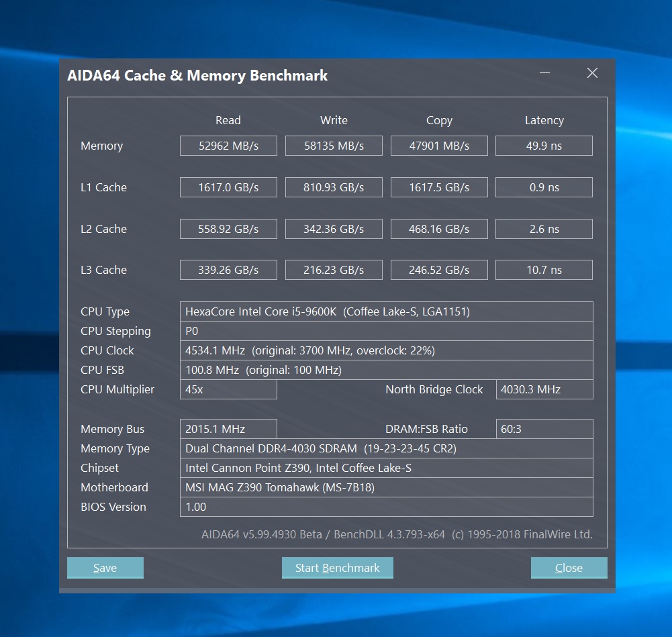Click L3 Cache Copy 246.52 GB/s
672x637 pixels.
click(x=439, y=270)
